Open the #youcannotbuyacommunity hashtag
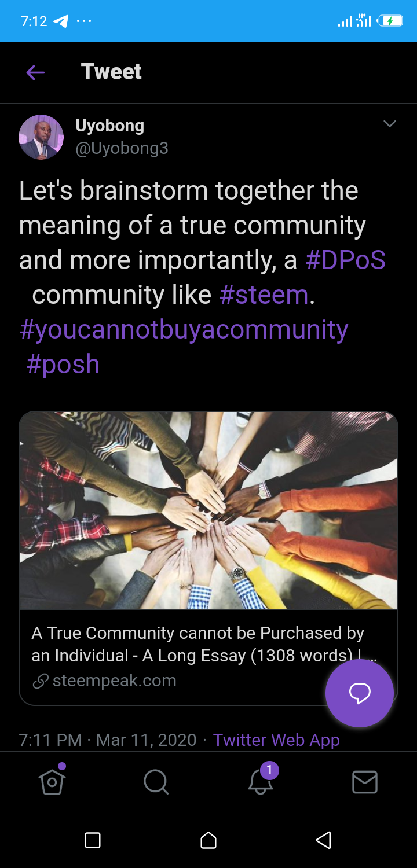The image size is (417, 868). tap(184, 330)
